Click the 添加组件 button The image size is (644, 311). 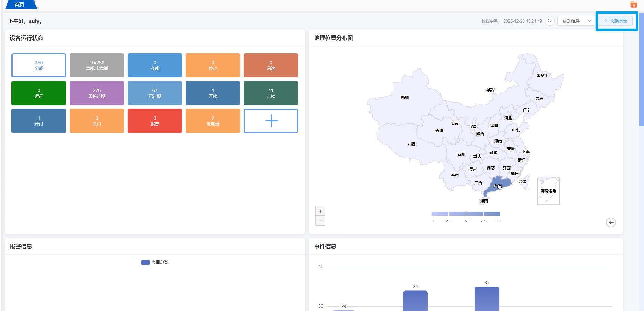(x=571, y=21)
